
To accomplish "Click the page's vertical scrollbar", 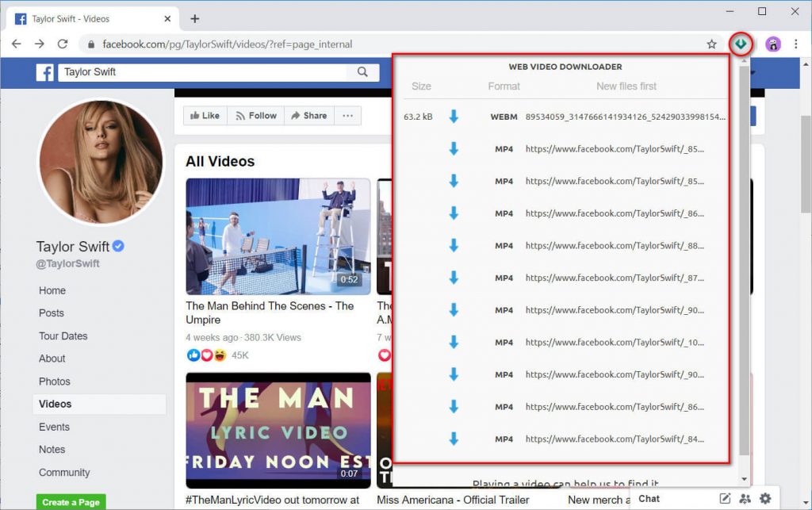I will point(806,165).
